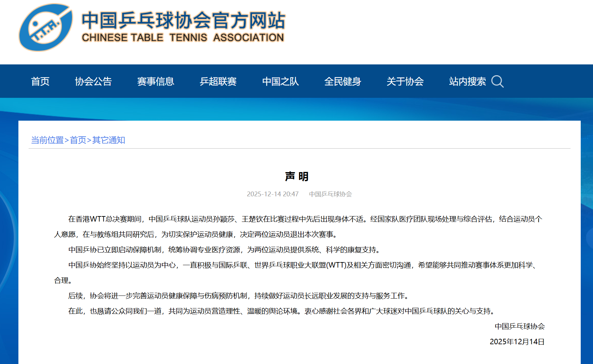Screen dimensions: 593x364
Task: Click the 站内搜索 text label
Action: 467,81
